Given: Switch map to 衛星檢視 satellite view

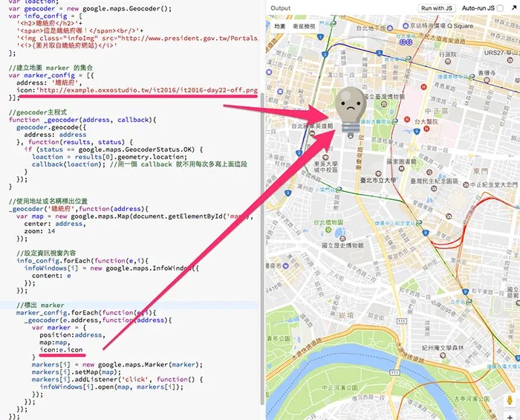Looking at the screenshot, I should (x=304, y=26).
